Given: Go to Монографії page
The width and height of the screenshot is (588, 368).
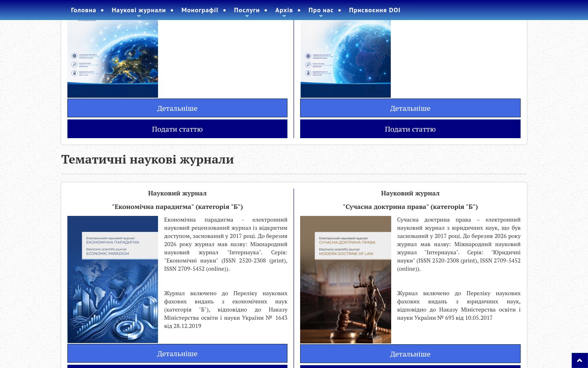Looking at the screenshot, I should tap(200, 10).
